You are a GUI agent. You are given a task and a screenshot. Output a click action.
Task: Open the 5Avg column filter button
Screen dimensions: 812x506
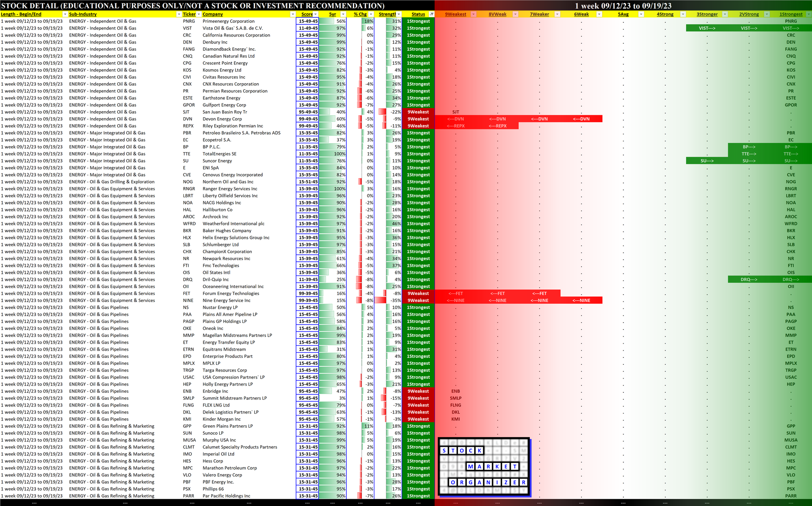(641, 14)
